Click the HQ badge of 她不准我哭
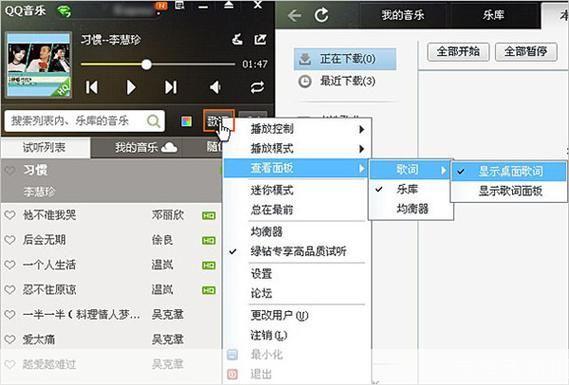This screenshot has width=569, height=385. pos(209,216)
